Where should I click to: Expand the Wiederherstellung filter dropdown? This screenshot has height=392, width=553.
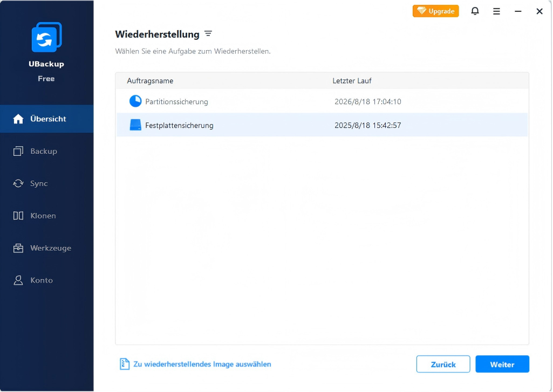[208, 34]
